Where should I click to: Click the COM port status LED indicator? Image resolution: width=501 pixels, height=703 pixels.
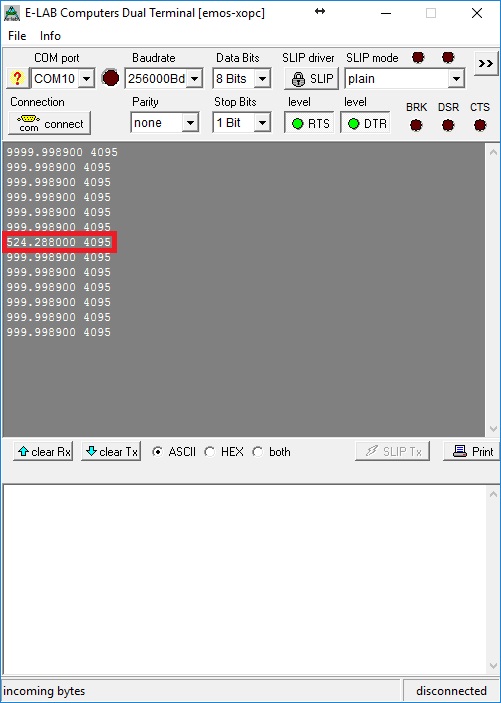click(110, 78)
